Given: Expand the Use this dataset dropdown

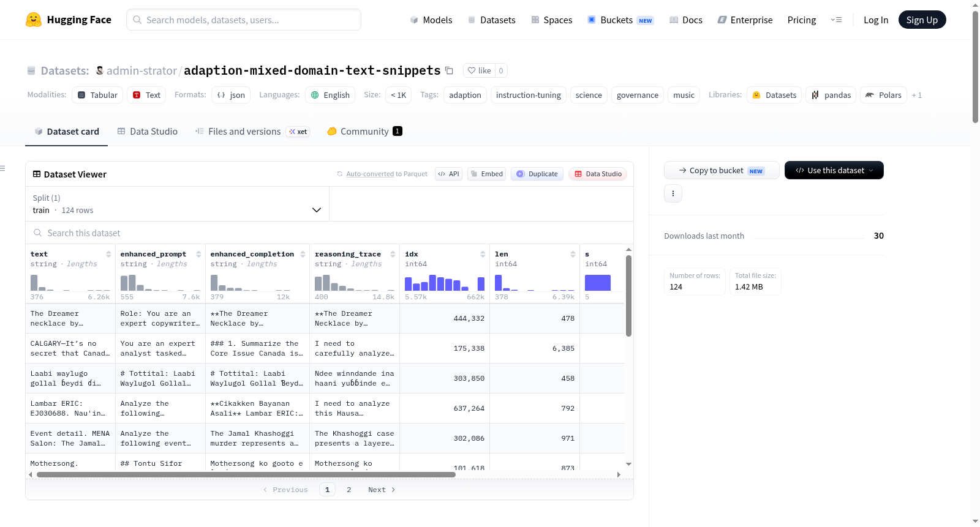Looking at the screenshot, I should (x=834, y=170).
